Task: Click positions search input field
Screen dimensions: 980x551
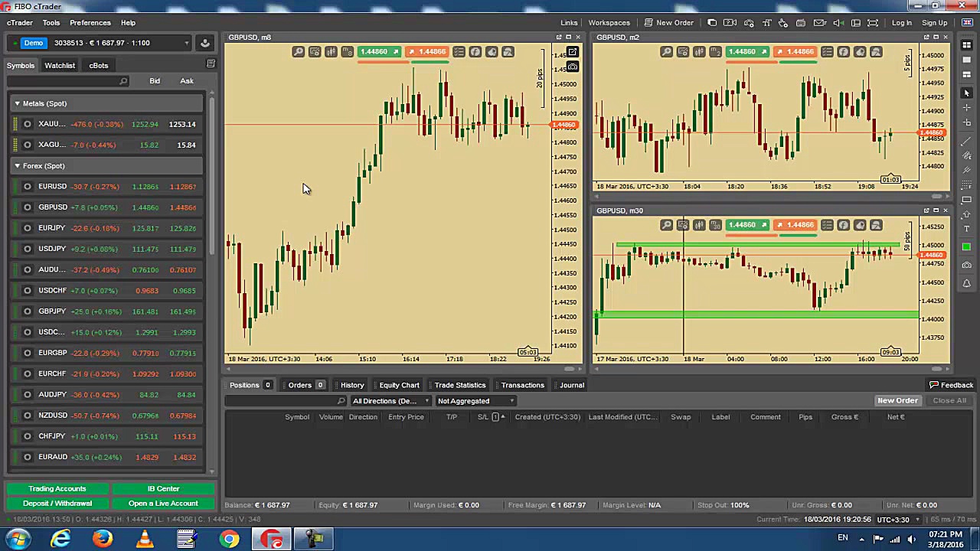Action: pos(285,401)
